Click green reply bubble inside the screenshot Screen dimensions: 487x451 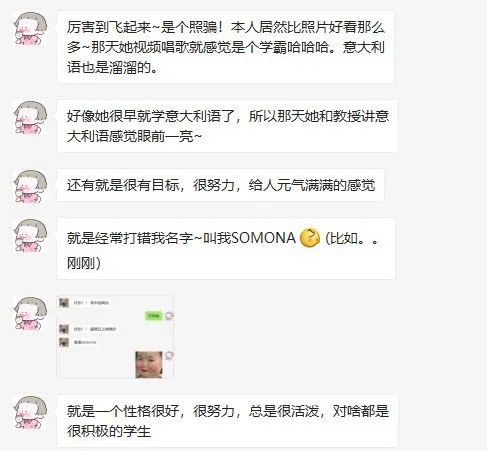[153, 315]
